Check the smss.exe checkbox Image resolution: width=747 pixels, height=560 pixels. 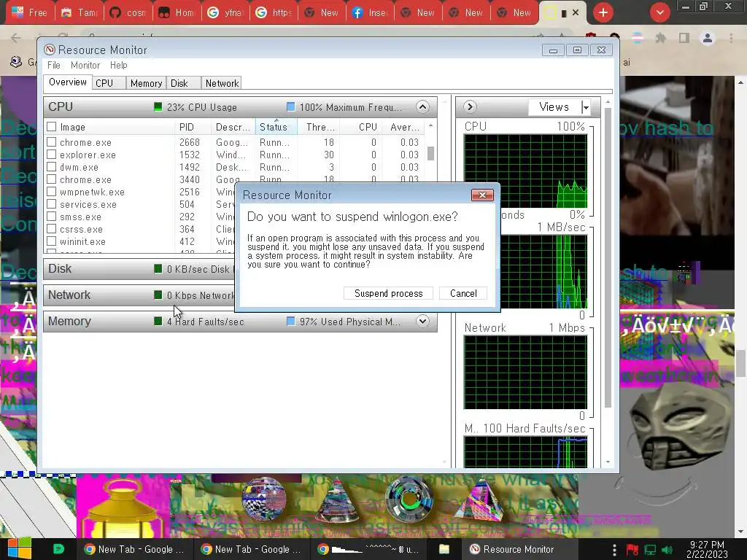[52, 216]
